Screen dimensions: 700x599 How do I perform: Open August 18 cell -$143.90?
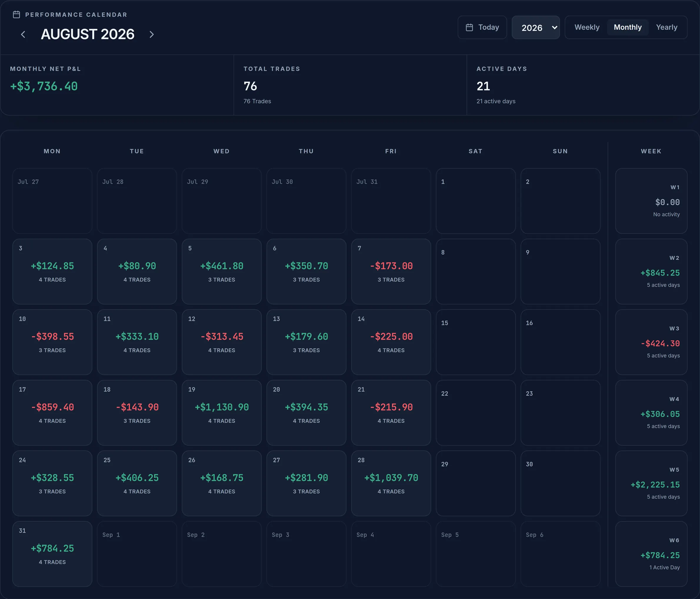[137, 413]
